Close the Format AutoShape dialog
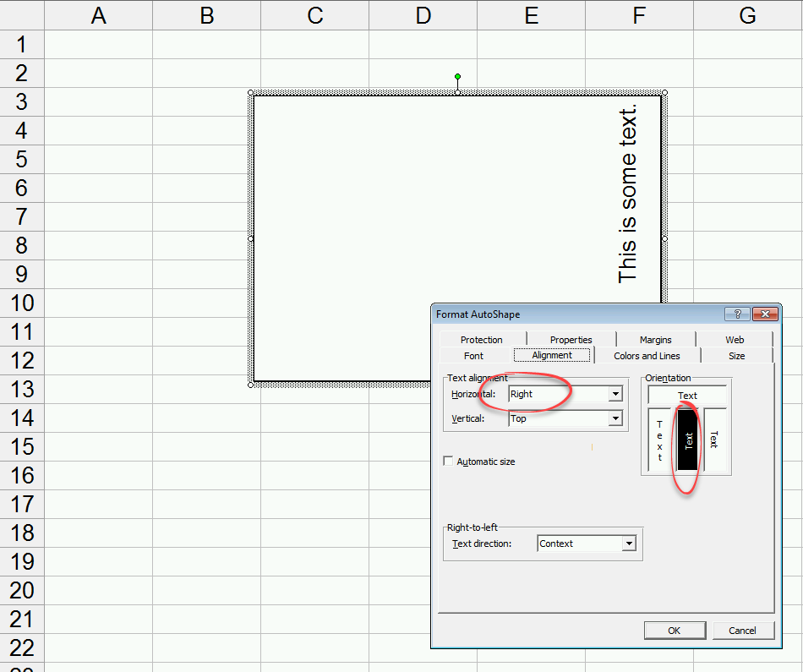 [x=765, y=314]
